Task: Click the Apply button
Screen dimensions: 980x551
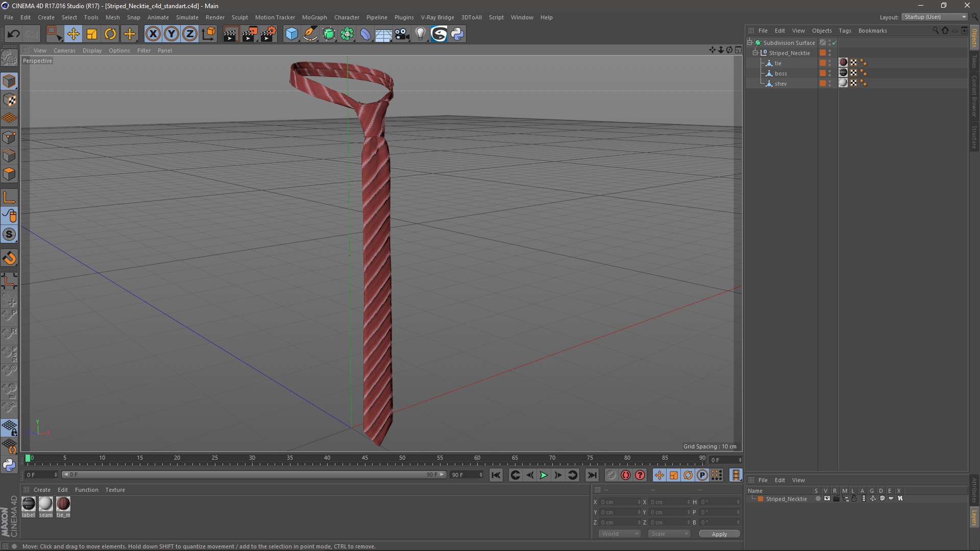Action: click(719, 534)
